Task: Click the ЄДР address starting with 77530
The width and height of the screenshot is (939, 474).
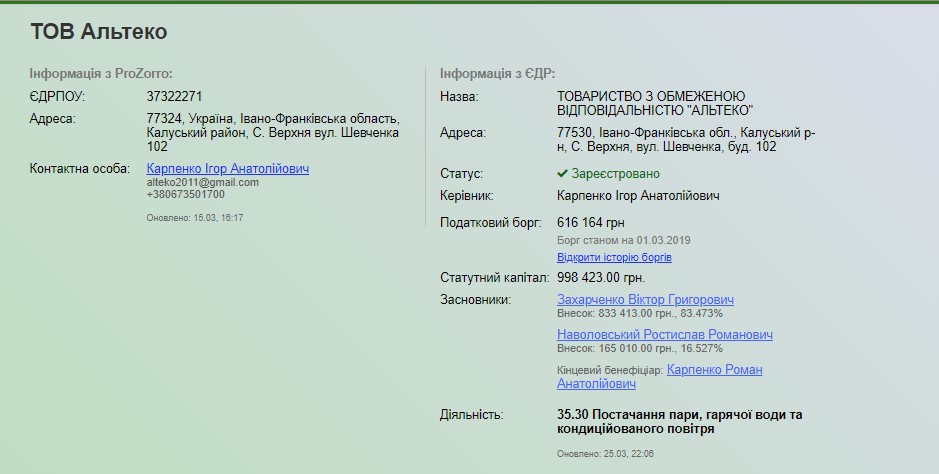Action: click(x=685, y=140)
